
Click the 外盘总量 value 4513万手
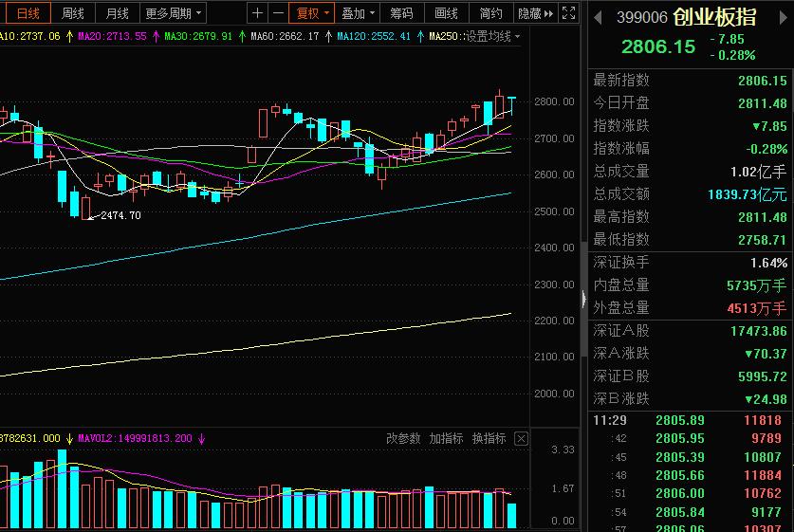pos(756,308)
